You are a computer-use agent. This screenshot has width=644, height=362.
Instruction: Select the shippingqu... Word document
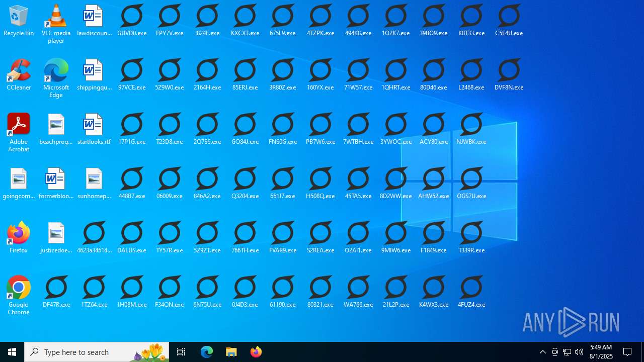click(x=94, y=75)
